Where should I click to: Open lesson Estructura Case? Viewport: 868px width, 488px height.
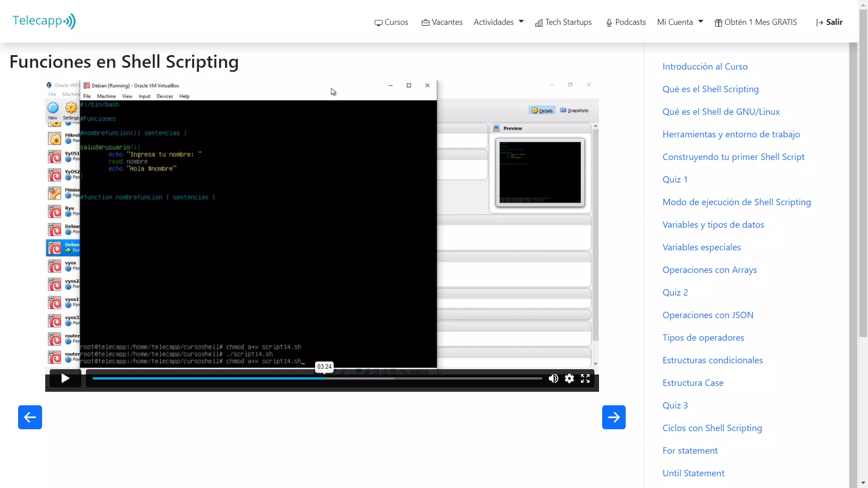(x=693, y=383)
